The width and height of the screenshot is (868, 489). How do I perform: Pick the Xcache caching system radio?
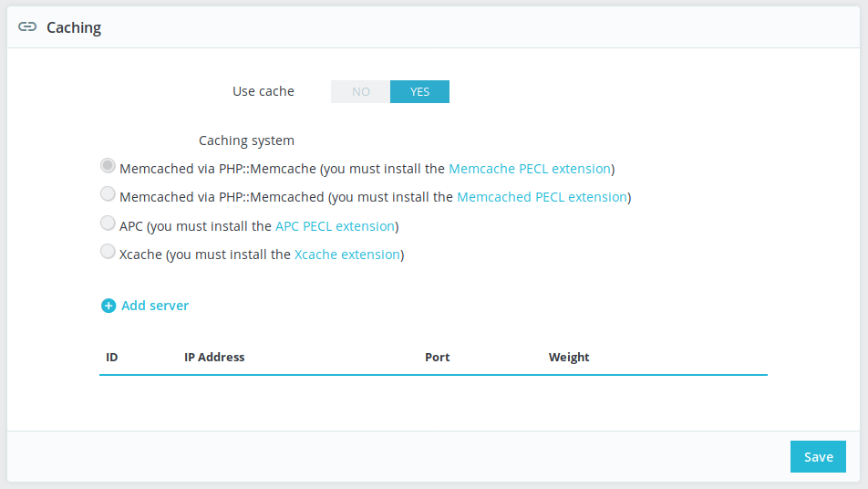pos(108,252)
